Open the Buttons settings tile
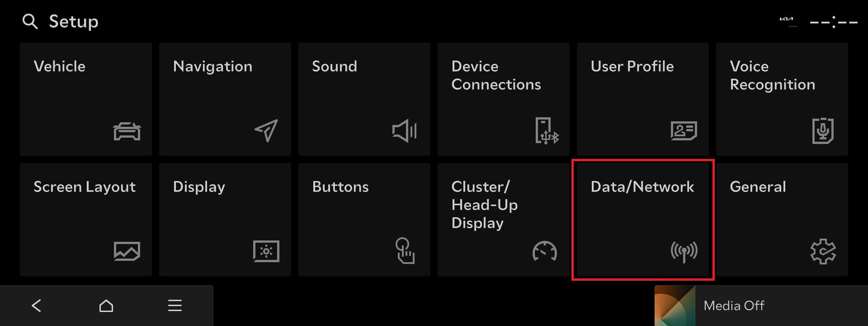868x326 pixels. 364,220
